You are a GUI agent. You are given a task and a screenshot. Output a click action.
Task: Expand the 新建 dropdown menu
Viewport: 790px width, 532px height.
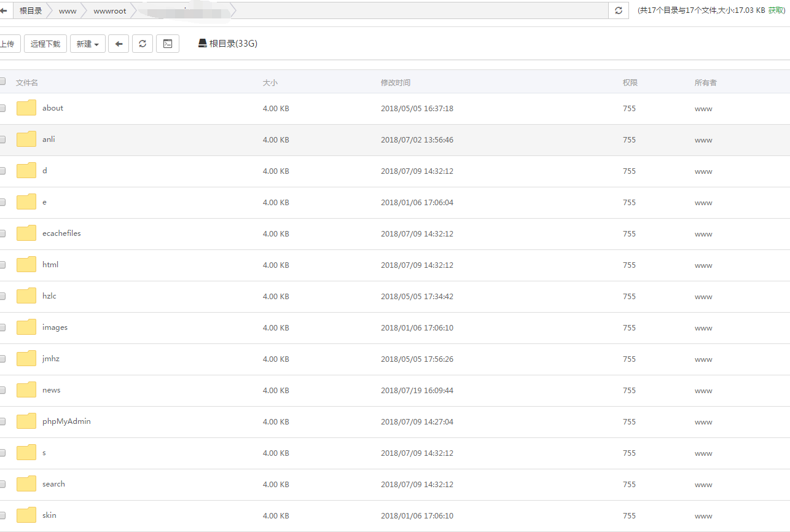88,44
